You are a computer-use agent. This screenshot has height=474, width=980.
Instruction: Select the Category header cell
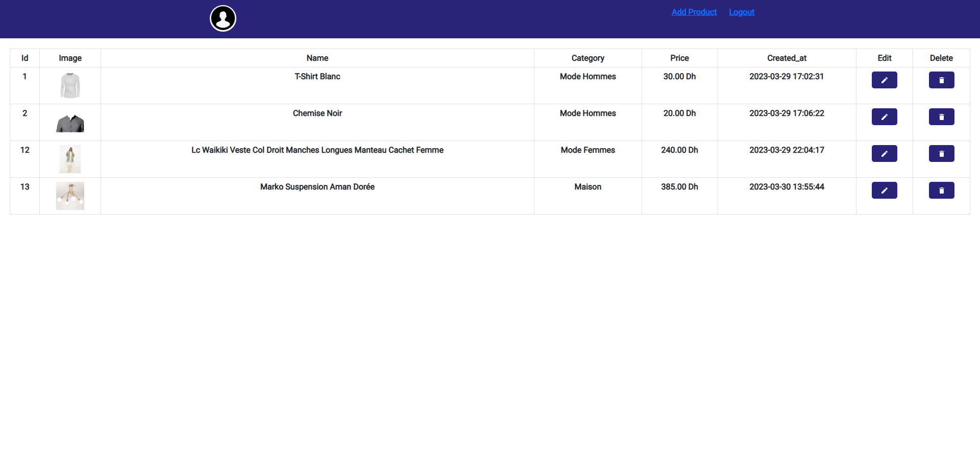[587, 58]
